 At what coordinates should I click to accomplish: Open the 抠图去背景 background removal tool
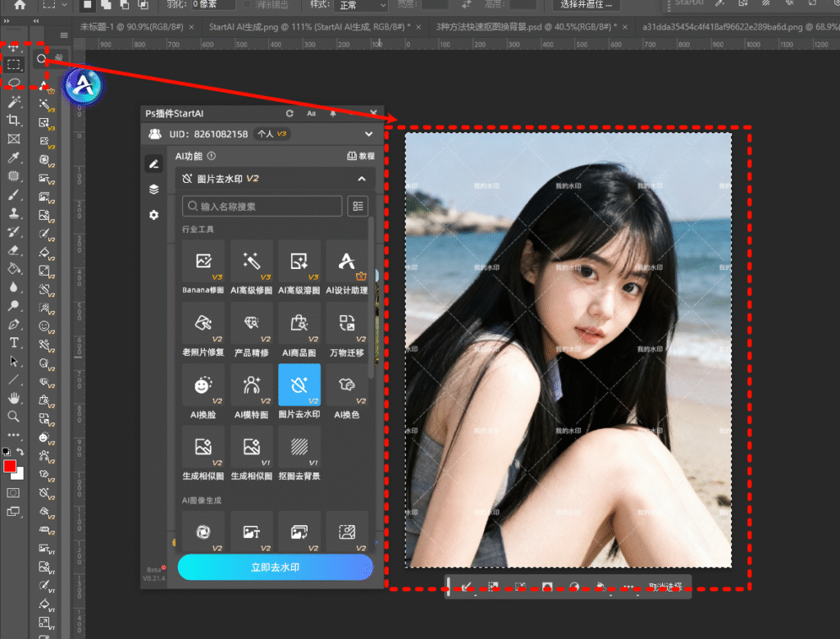(299, 447)
